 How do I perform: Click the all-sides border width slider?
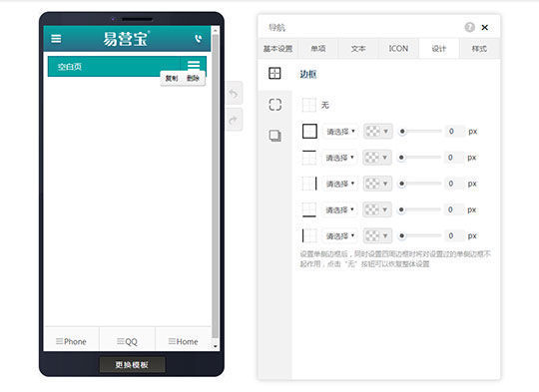click(x=420, y=132)
